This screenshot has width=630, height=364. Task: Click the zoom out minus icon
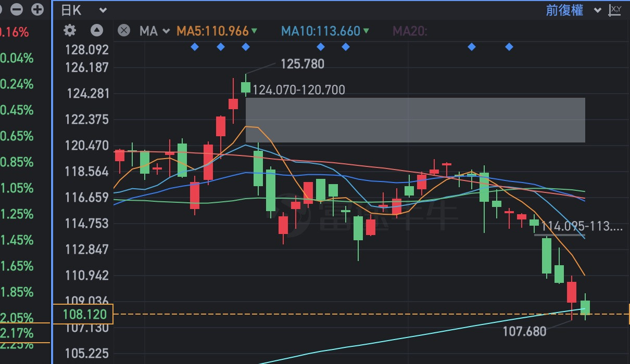pyautogui.click(x=17, y=9)
